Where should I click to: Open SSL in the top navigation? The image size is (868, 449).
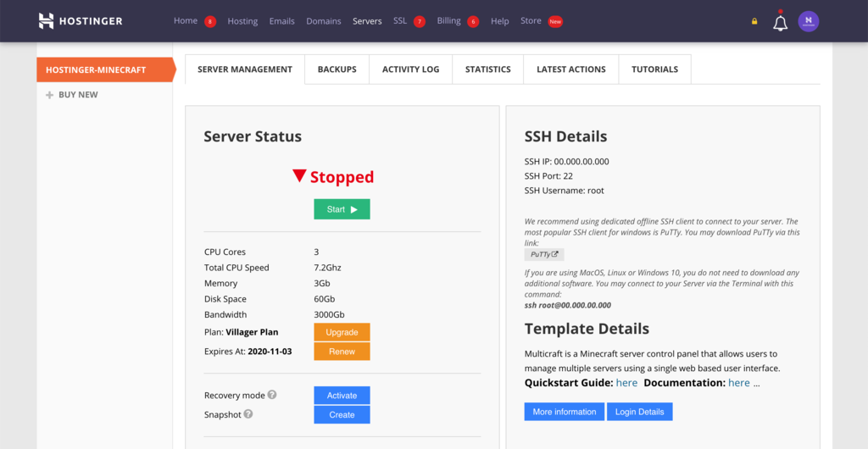400,21
